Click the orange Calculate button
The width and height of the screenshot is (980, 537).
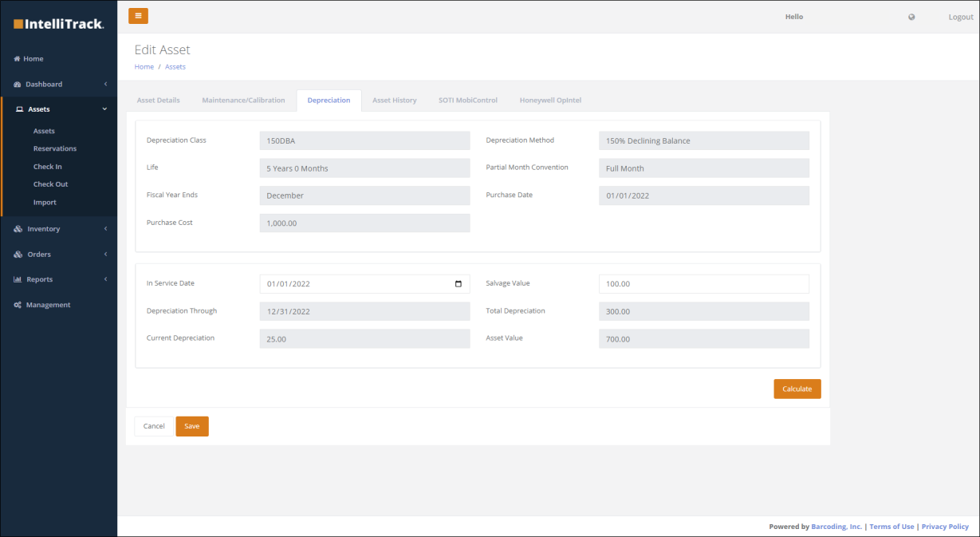click(x=797, y=389)
